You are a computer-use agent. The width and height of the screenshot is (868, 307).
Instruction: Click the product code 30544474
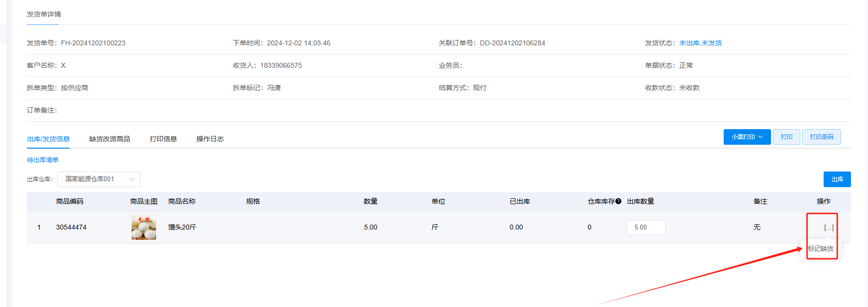click(x=71, y=228)
